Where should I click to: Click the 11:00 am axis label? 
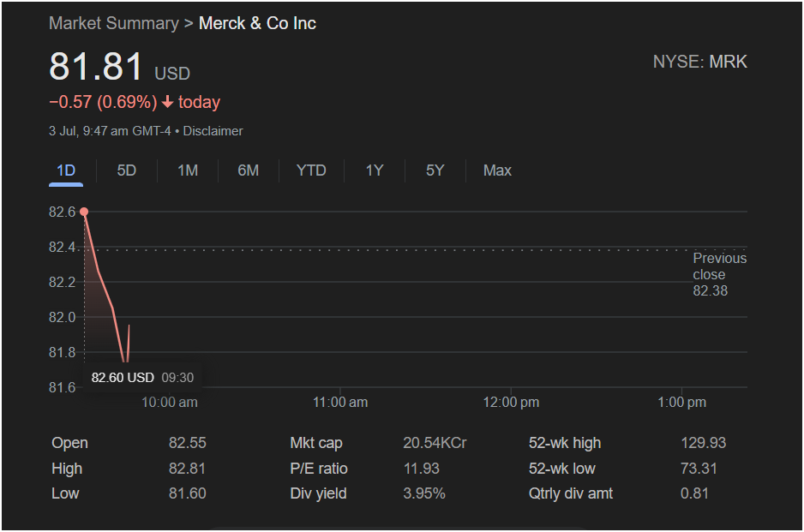point(340,402)
